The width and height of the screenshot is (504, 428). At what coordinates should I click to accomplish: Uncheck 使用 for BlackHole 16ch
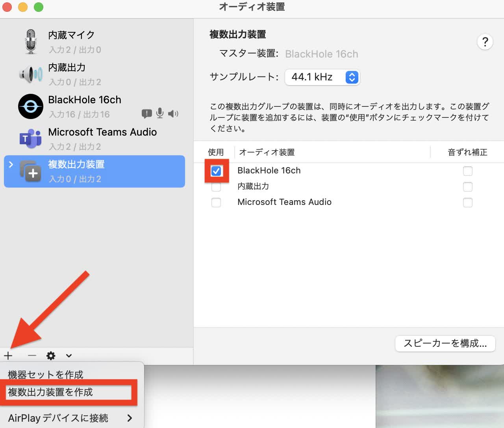point(216,171)
